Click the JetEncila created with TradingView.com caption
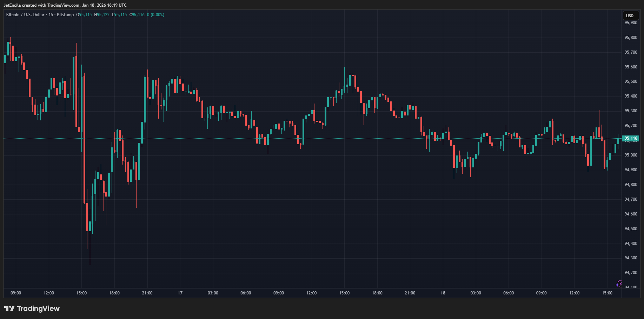 [65, 5]
